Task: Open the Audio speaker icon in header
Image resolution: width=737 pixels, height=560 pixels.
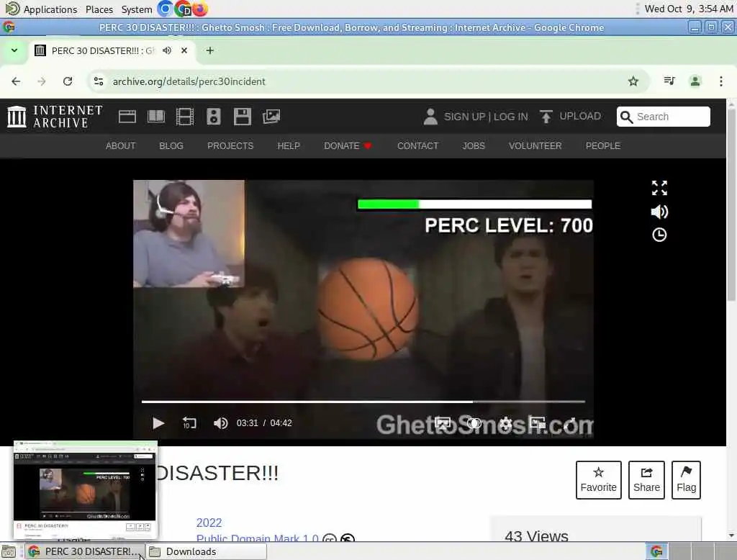Action: click(213, 116)
